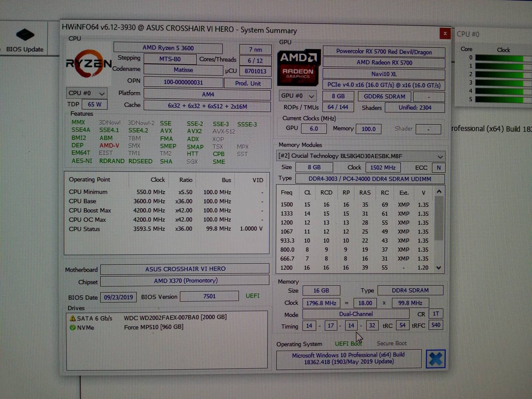
Task: Click the AM4 platform field
Action: [x=208, y=94]
